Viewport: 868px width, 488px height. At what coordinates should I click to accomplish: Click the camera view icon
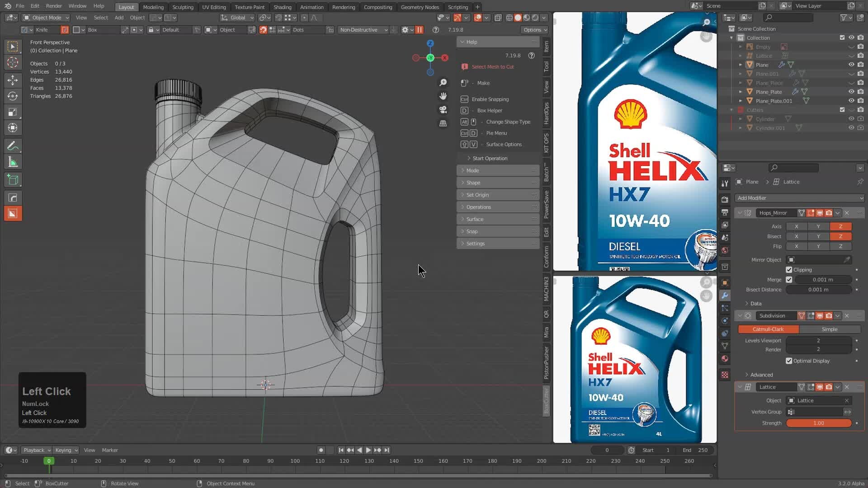[x=443, y=110]
